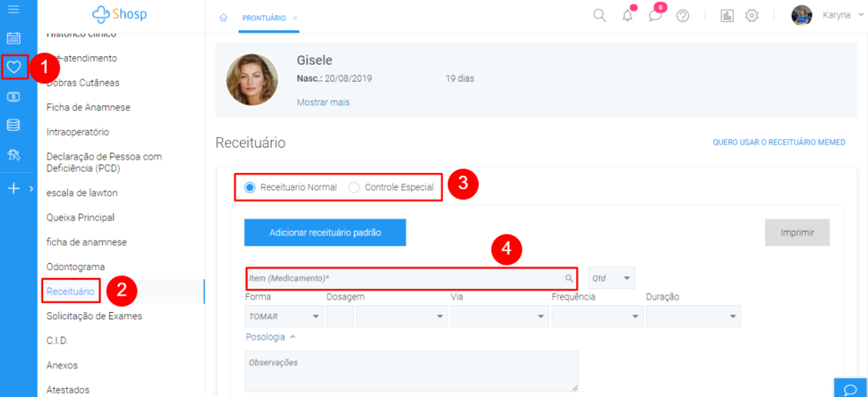Open the Forma TOMAR dropdown
Screen dimensions: 868x397
[x=284, y=316]
